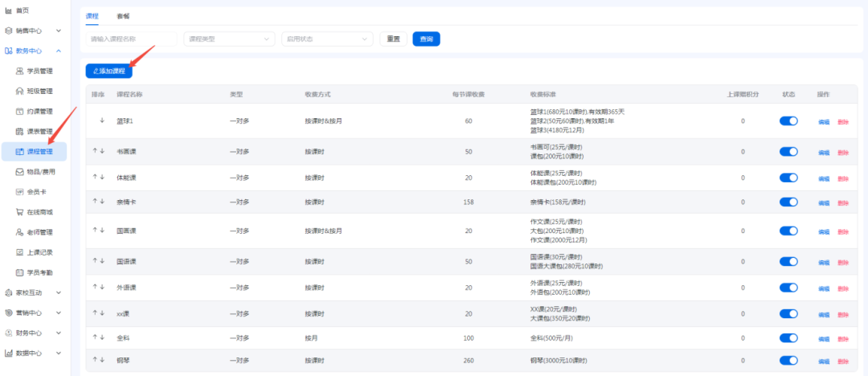This screenshot has height=376, width=868.
Task: Move 国画课 down with the down arrow
Action: click(102, 230)
